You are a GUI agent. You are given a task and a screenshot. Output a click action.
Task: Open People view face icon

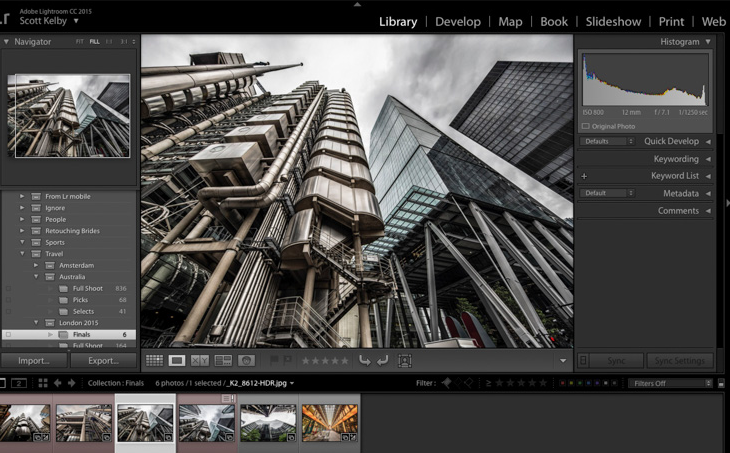pos(246,360)
